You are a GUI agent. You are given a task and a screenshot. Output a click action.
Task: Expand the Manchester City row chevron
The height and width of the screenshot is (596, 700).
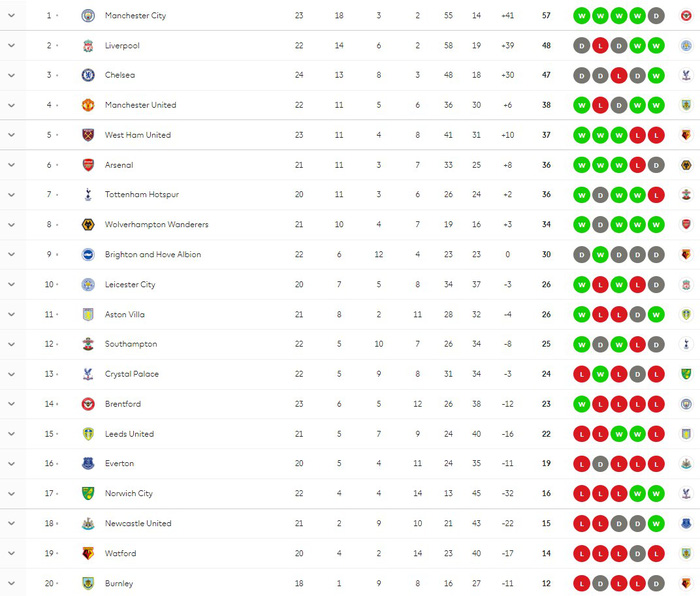click(12, 16)
